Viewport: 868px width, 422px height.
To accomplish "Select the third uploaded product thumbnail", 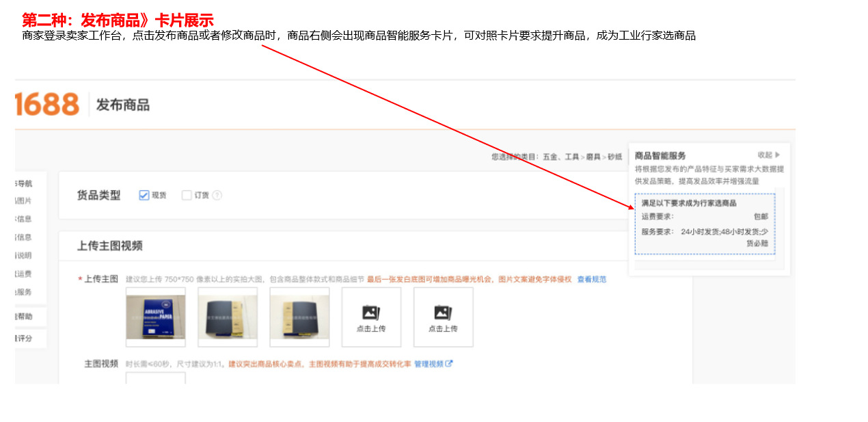I will [x=299, y=317].
